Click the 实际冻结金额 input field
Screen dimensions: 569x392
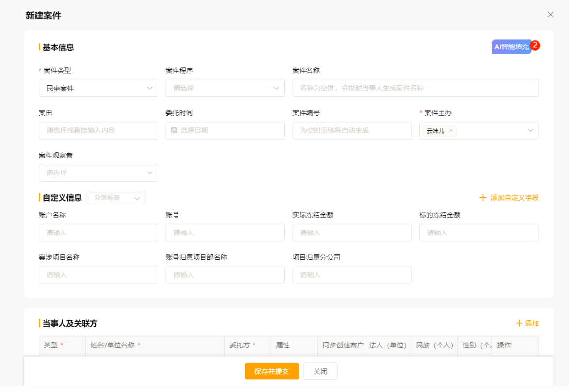click(x=352, y=233)
